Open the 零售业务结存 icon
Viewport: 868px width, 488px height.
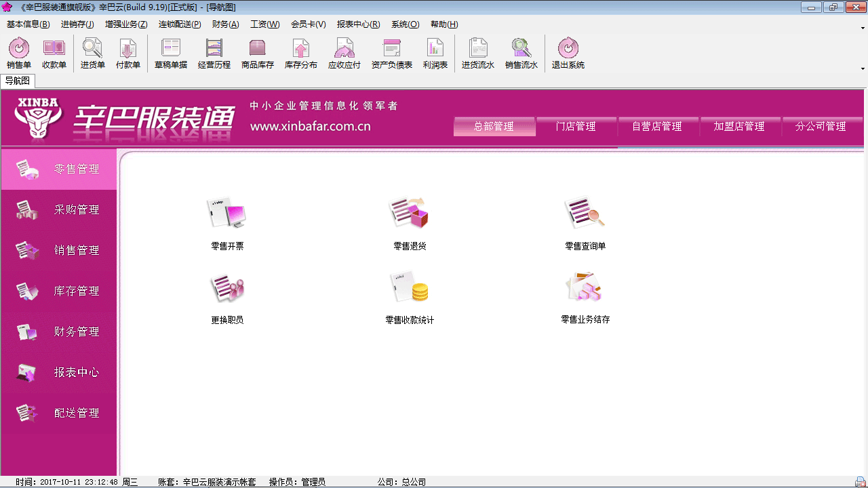(x=585, y=298)
